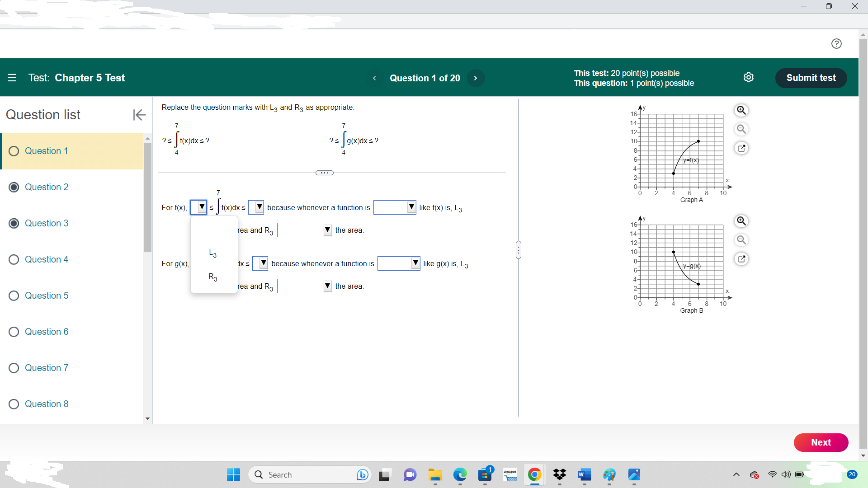The width and height of the screenshot is (868, 488).
Task: Select Question 6 radio button
Action: pyautogui.click(x=14, y=332)
